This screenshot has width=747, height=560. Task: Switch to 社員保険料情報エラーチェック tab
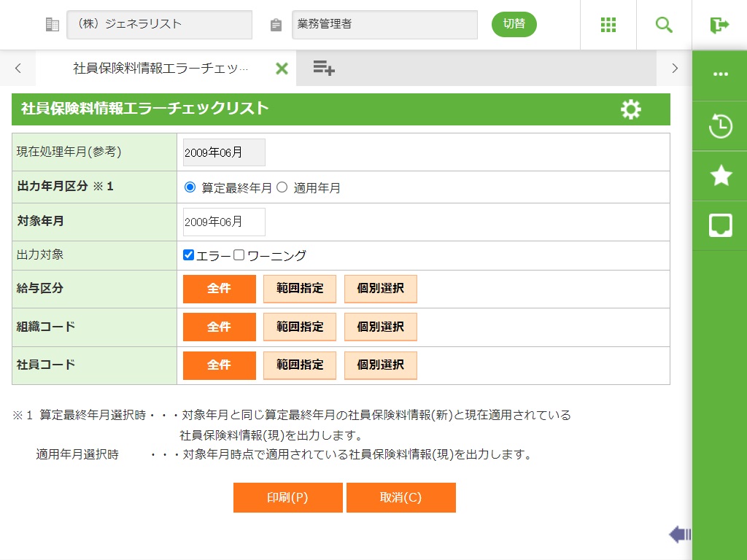point(160,69)
